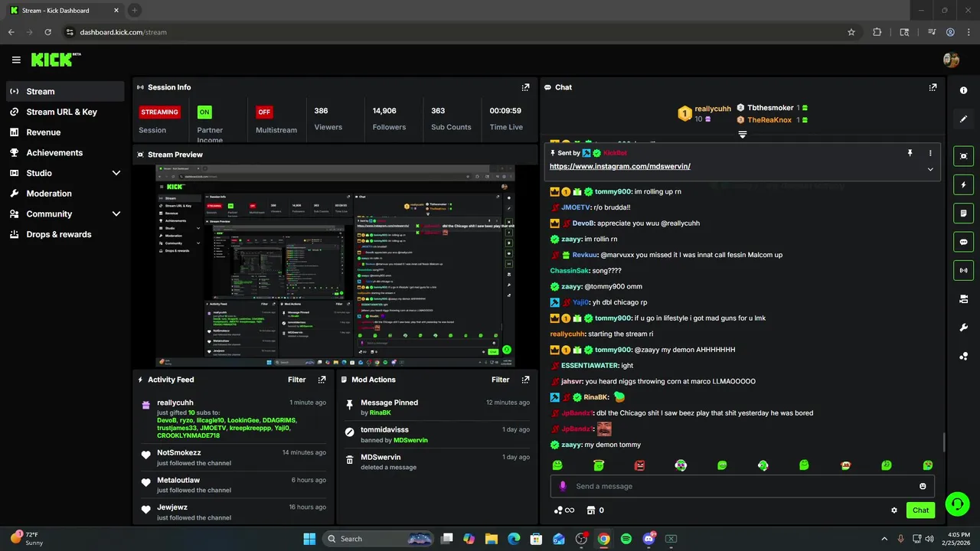Image resolution: width=980 pixels, height=551 pixels.
Task: Expand the Community sidebar section
Action: (x=116, y=214)
